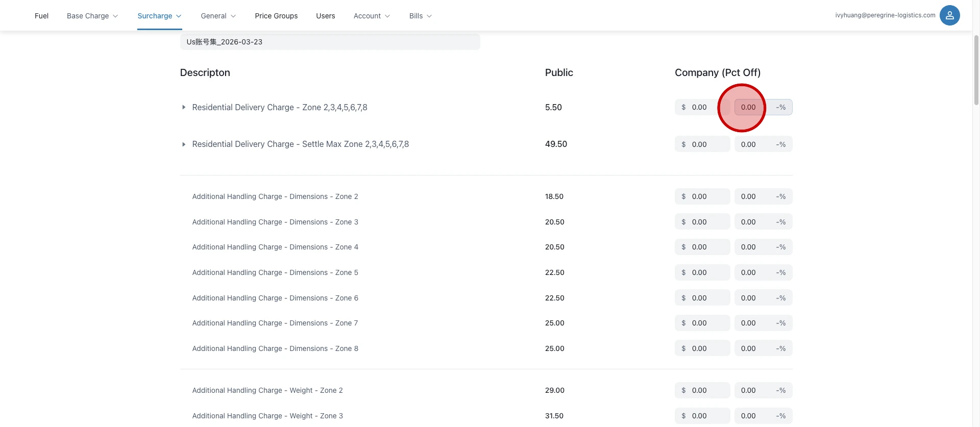980x427 pixels.
Task: Expand Residential Delivery Charge Settle Max row
Action: coord(184,144)
